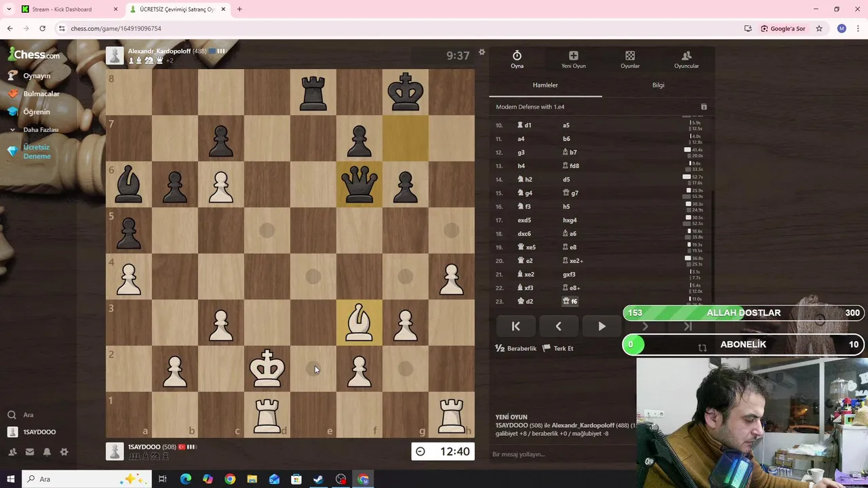Open a new browser tab
The height and width of the screenshot is (488, 868).
pyautogui.click(x=239, y=9)
